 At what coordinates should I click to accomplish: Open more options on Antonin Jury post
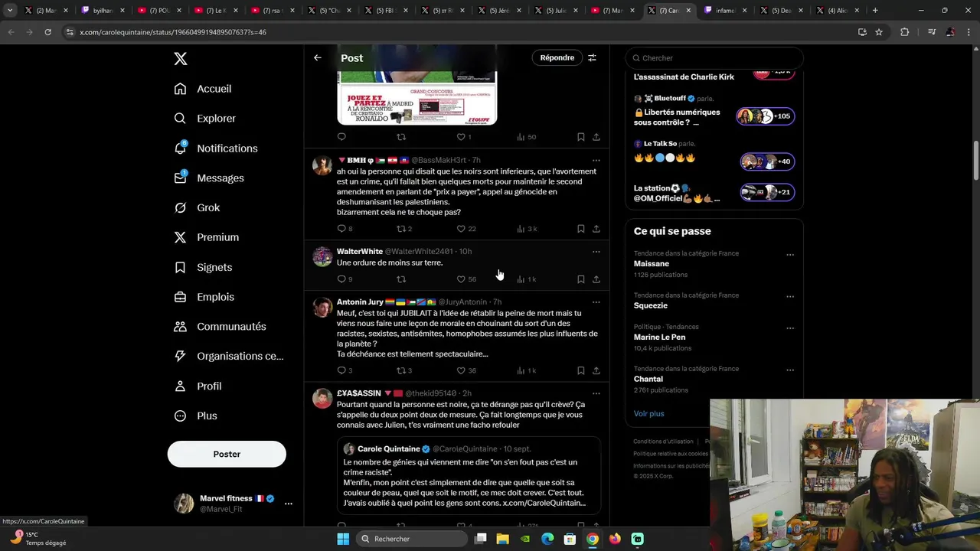[x=596, y=302]
